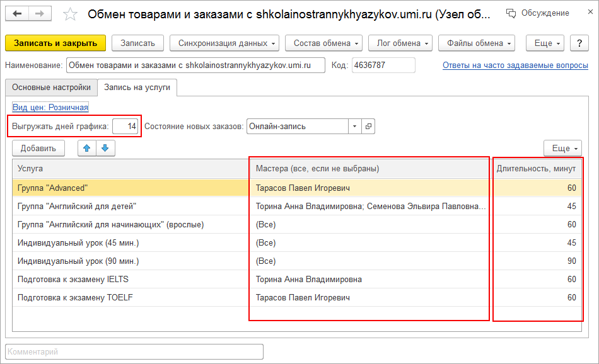Open the Онлайн-запись order state record
The image size is (599, 364).
click(x=368, y=127)
